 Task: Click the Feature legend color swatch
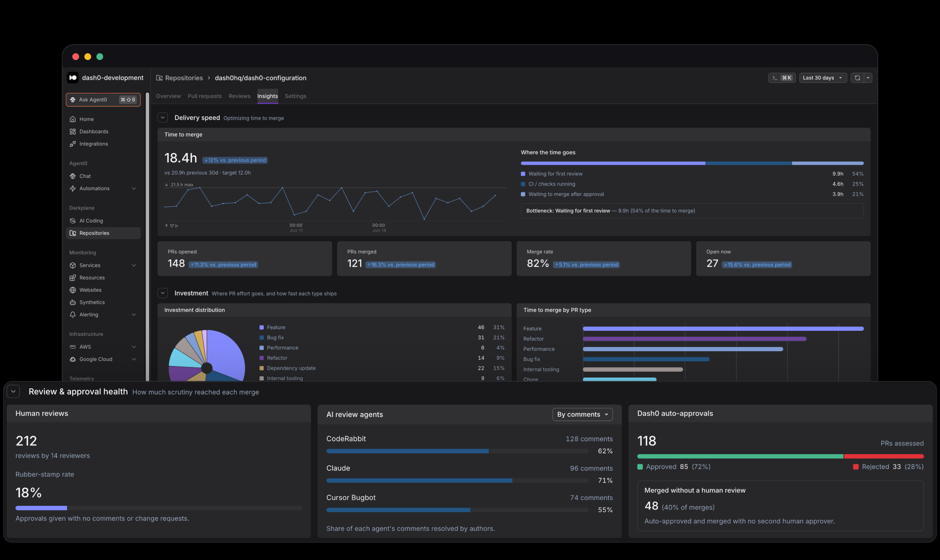pyautogui.click(x=262, y=327)
